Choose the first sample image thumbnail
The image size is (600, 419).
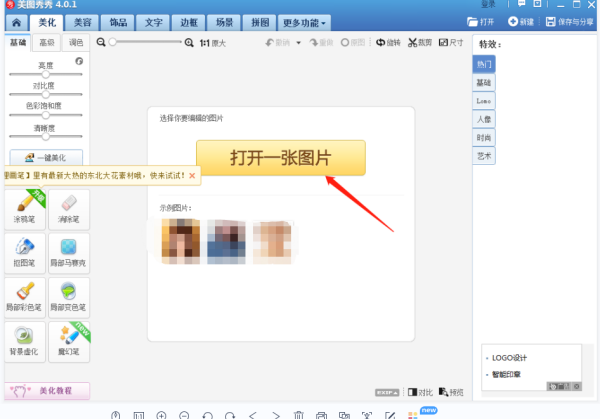coord(181,241)
